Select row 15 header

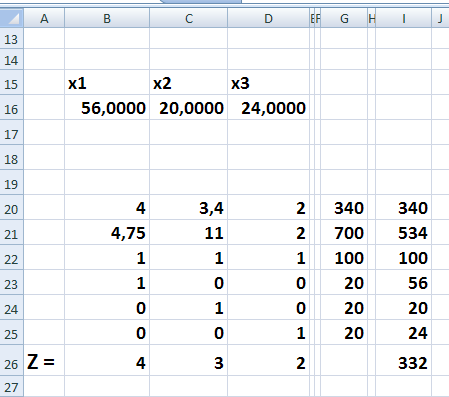12,83
